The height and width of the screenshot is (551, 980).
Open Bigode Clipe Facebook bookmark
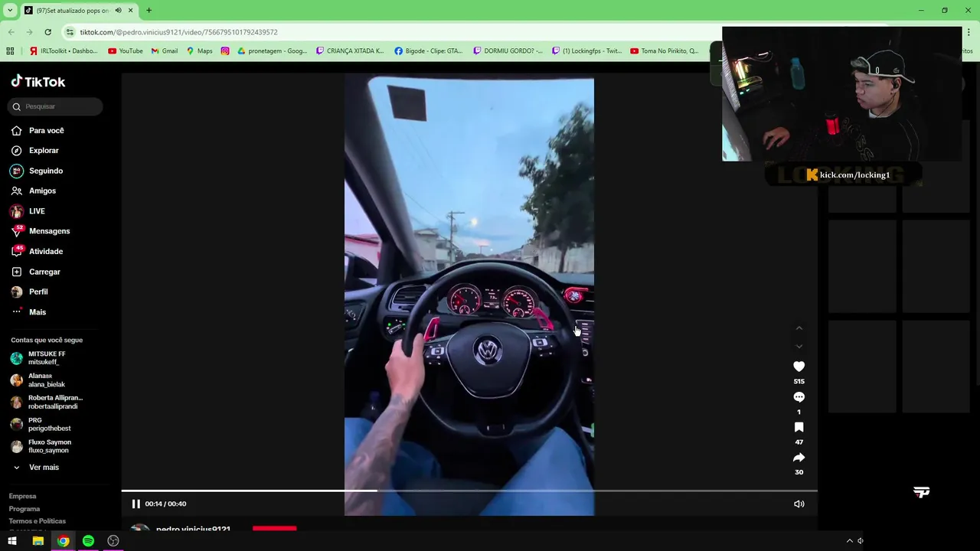[x=429, y=51]
